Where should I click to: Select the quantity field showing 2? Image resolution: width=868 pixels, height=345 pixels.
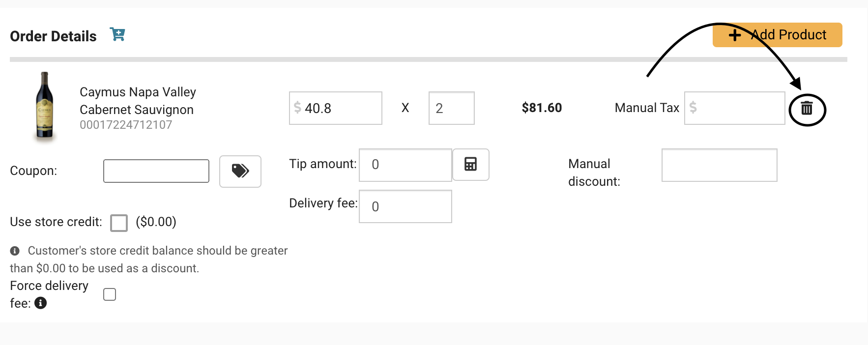click(452, 108)
